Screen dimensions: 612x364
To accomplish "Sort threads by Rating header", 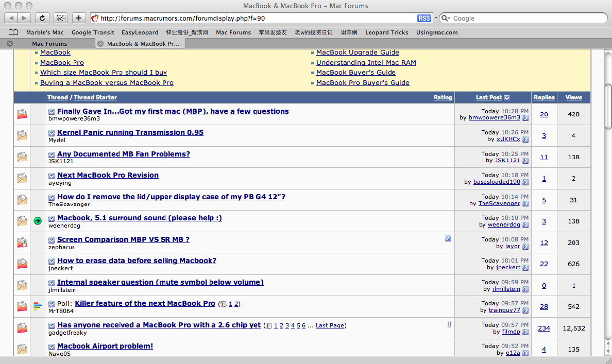I will point(443,97).
